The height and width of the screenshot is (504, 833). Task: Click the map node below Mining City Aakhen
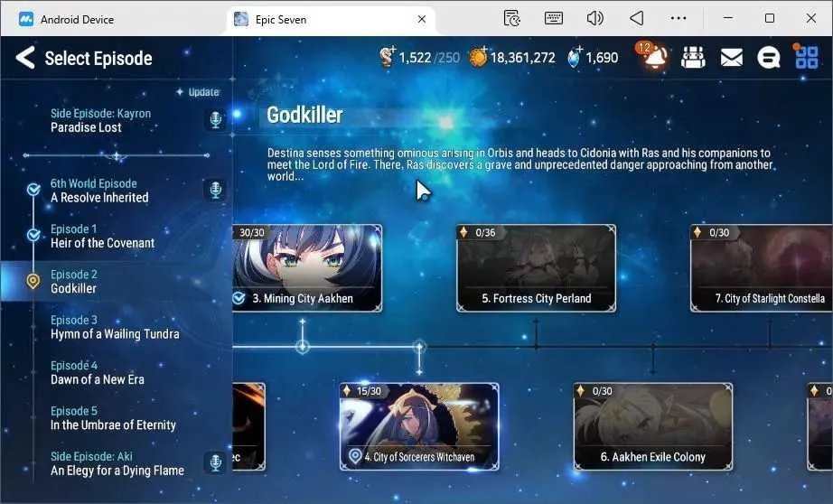pos(303,347)
